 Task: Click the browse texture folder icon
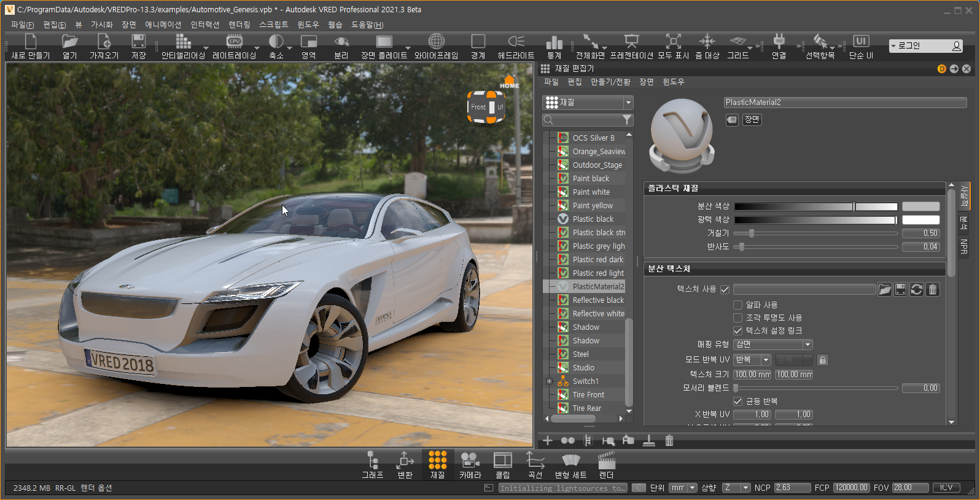[885, 289]
